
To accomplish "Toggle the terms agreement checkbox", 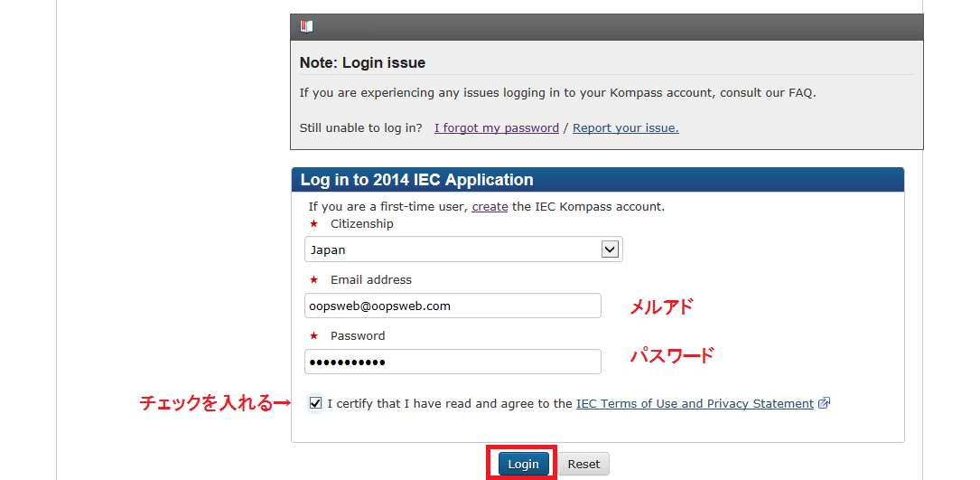I will (x=315, y=404).
